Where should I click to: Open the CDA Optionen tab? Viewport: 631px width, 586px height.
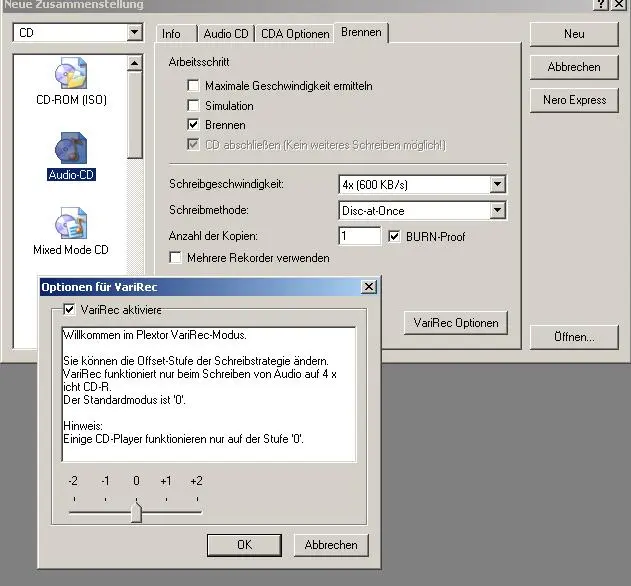pos(295,34)
